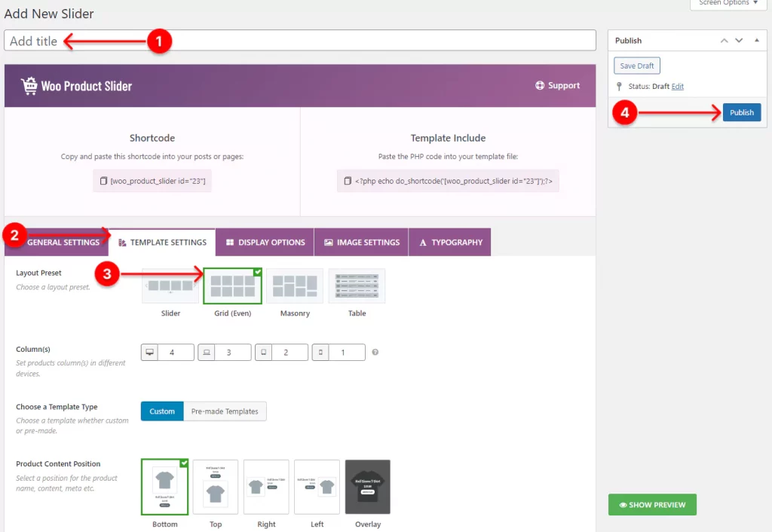Select the Slider layout preset
Screen dimensions: 772x532
pos(170,286)
